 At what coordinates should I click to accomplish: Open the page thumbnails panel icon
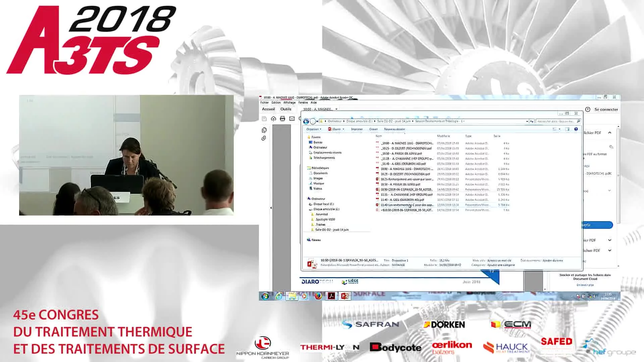(x=264, y=130)
